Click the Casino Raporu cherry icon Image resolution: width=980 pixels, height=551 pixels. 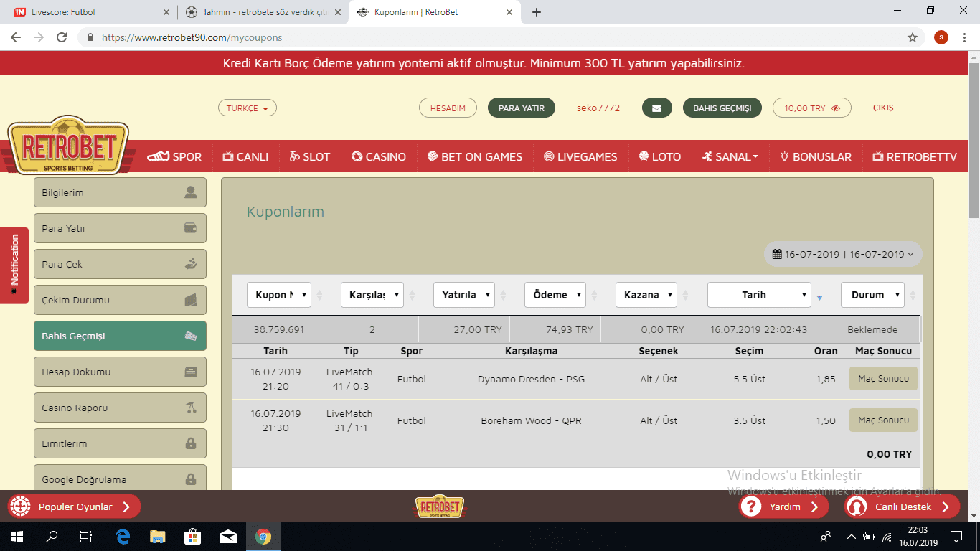click(191, 408)
